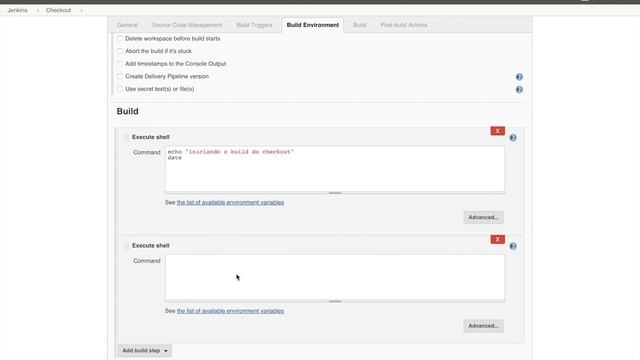
Task: Enable Use secret text(s) or file(s)
Action: 120,89
